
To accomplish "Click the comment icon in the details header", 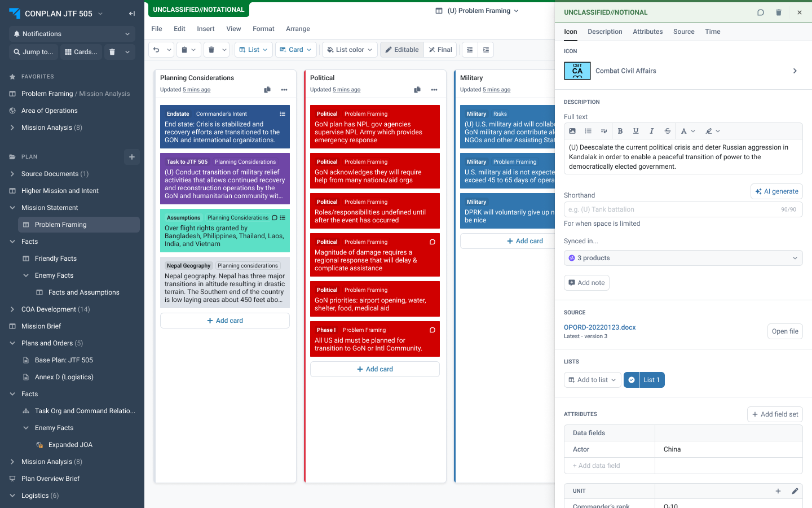I will 761,12.
